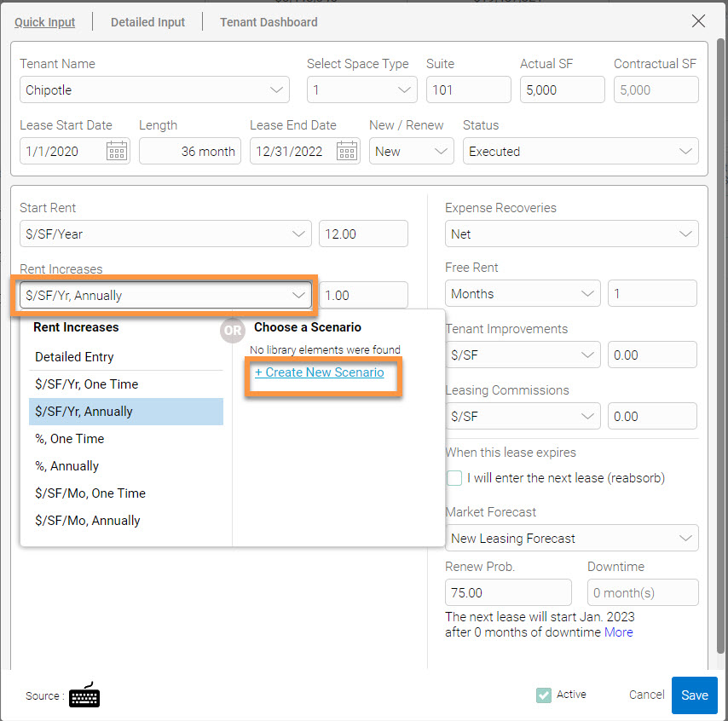Image resolution: width=728 pixels, height=721 pixels.
Task: Open the New / Renew dropdown
Action: (412, 151)
